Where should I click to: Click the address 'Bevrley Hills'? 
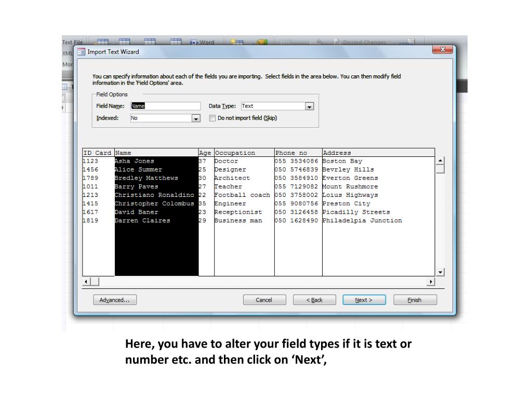pyautogui.click(x=349, y=170)
